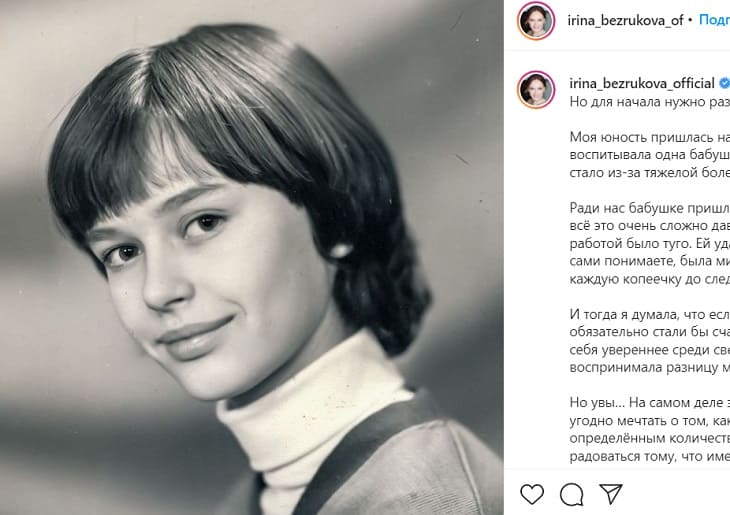Click the paragraph starting "Ради нас бабушке"

pyautogui.click(x=649, y=242)
